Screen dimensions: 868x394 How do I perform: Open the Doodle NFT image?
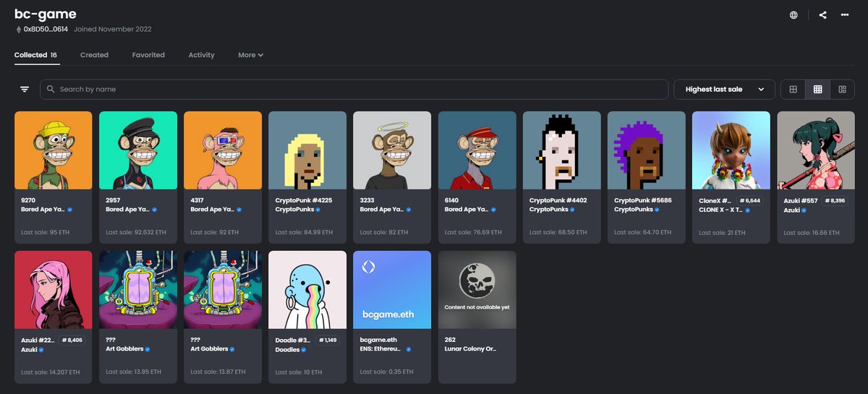pos(307,290)
